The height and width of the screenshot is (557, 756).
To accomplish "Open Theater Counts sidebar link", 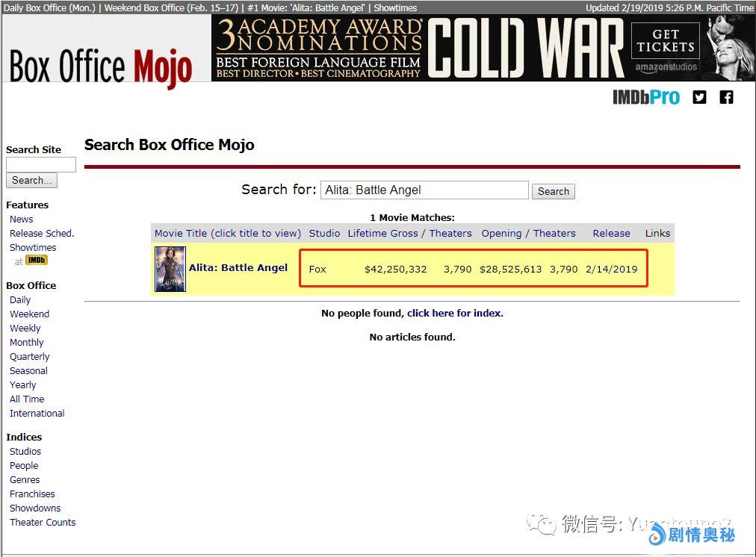I will click(x=43, y=523).
